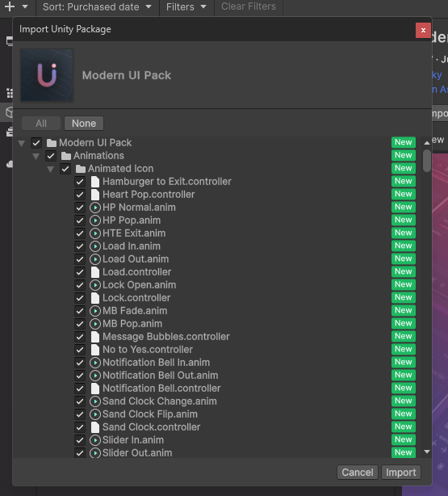Click Sand Clock Change.anim clip icon

(95, 401)
